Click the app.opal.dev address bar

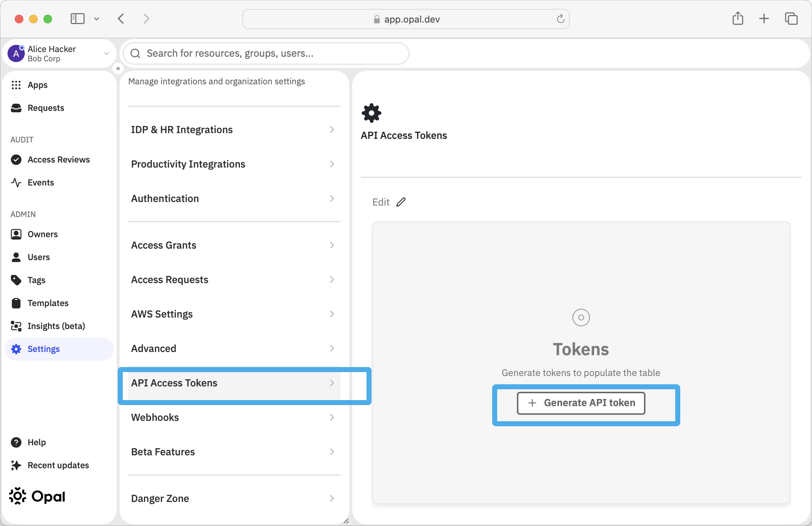[406, 19]
